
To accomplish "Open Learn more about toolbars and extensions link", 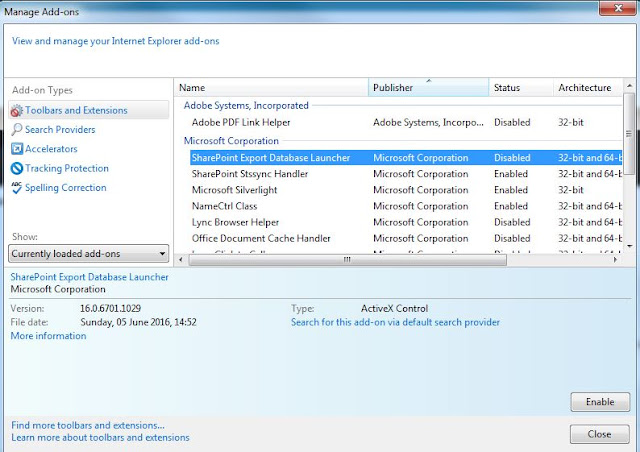I will pyautogui.click(x=100, y=437).
